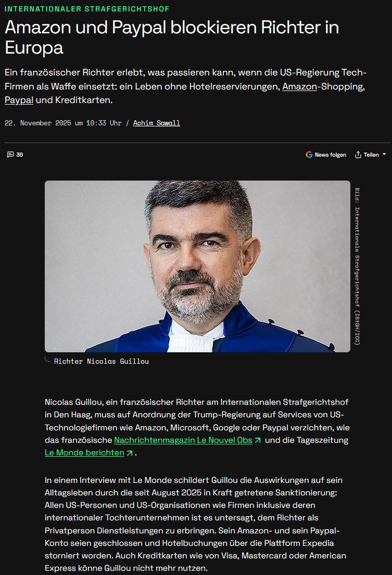Select the Teilen share label
The height and width of the screenshot is (575, 392).
371,155
